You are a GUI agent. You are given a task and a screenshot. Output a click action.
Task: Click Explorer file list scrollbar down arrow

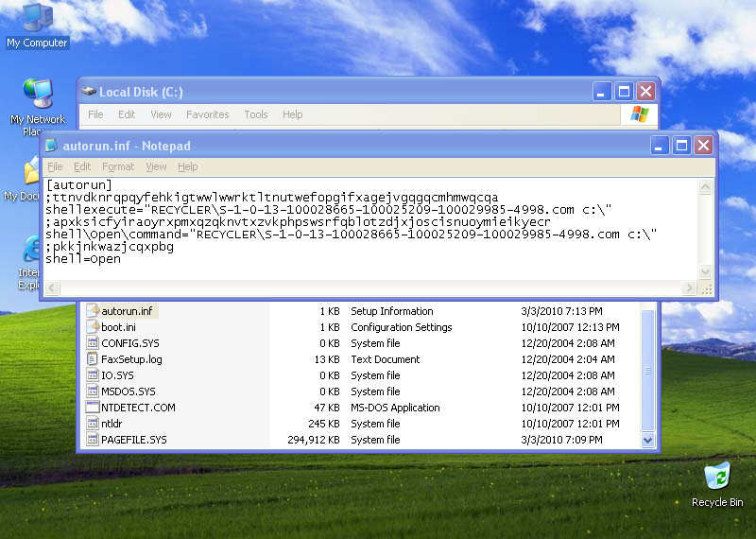pos(647,440)
